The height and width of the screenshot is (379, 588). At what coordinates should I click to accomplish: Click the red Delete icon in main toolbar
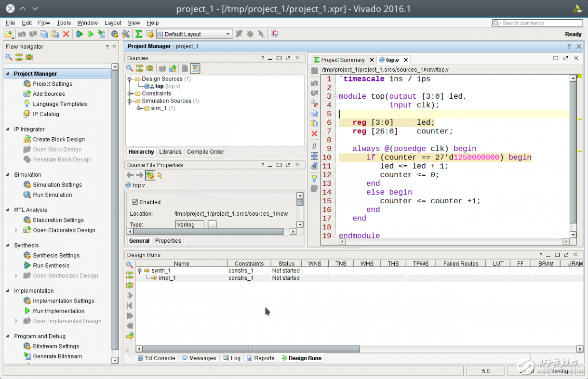coord(66,34)
